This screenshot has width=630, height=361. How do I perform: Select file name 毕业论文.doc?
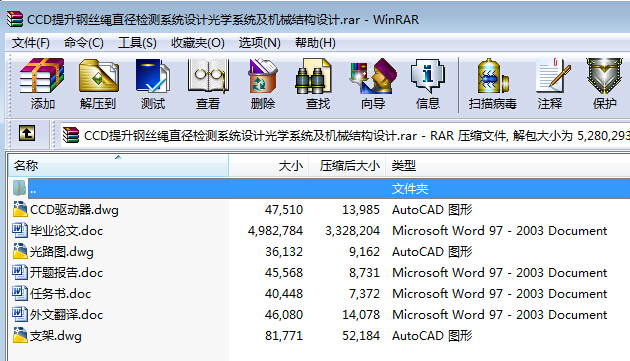[x=66, y=230]
